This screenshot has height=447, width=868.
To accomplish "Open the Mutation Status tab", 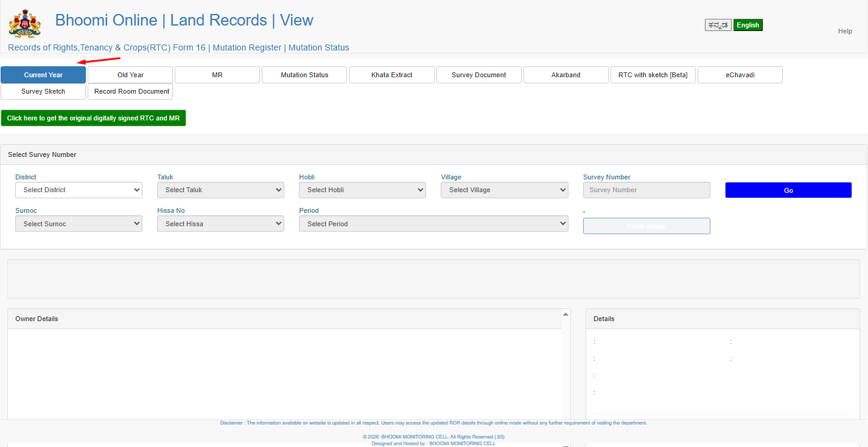I will point(304,75).
